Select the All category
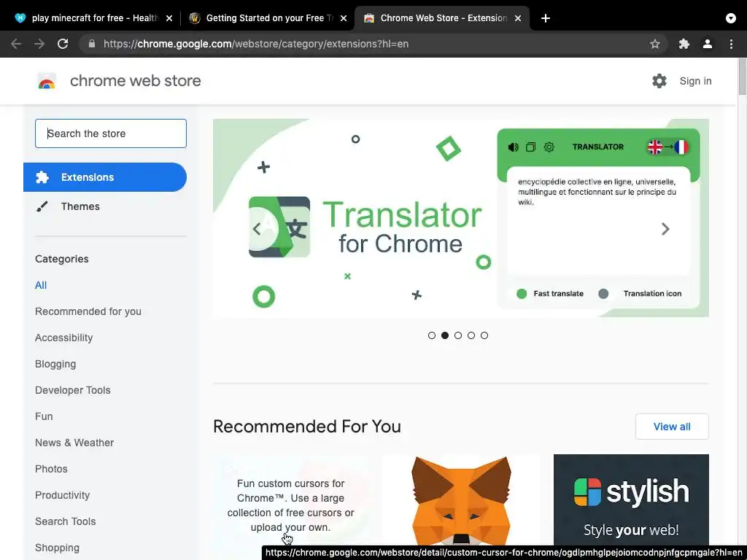Image resolution: width=747 pixels, height=560 pixels. (x=41, y=285)
